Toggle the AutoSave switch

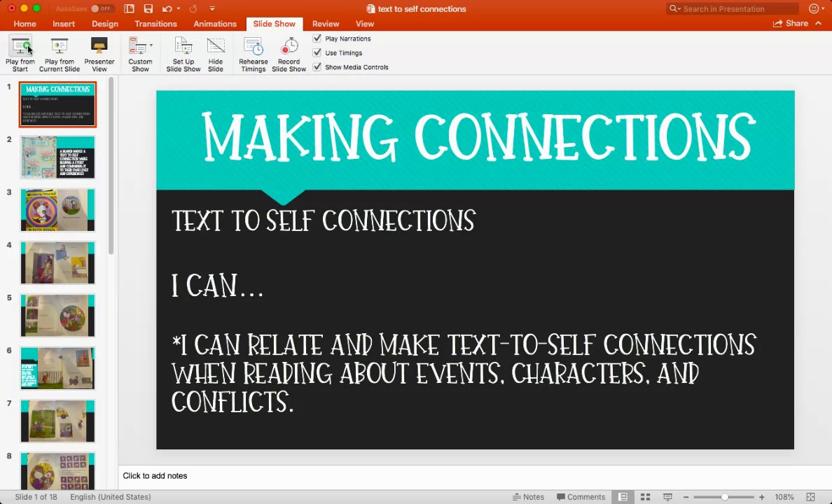click(101, 8)
